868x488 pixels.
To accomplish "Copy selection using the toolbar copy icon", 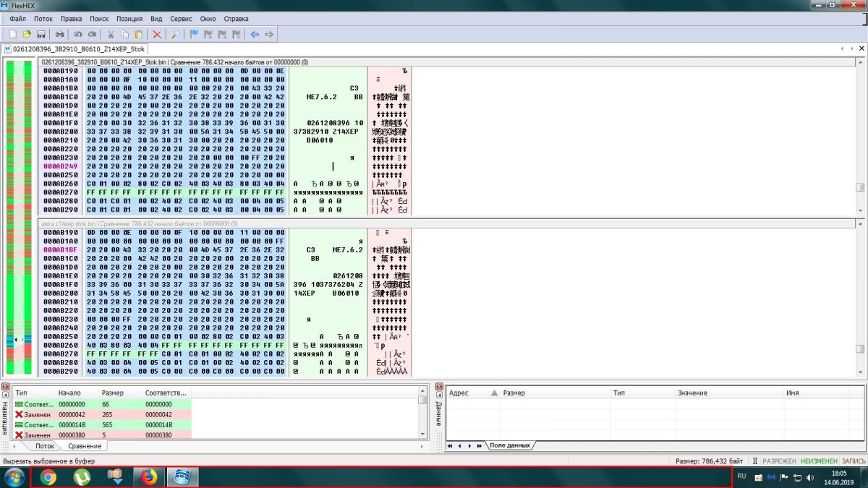I will [125, 34].
